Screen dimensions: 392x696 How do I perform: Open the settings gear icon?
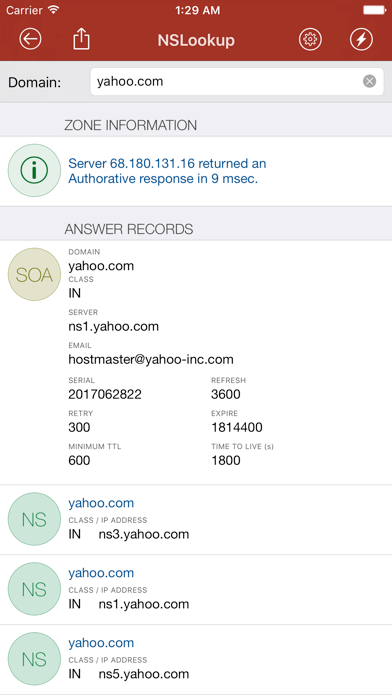[x=310, y=39]
